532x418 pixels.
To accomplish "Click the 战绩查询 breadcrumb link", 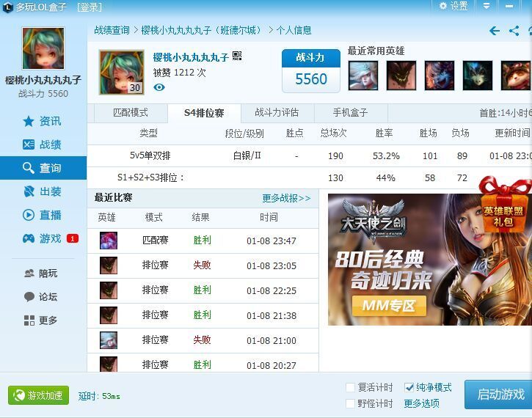I will [112, 31].
